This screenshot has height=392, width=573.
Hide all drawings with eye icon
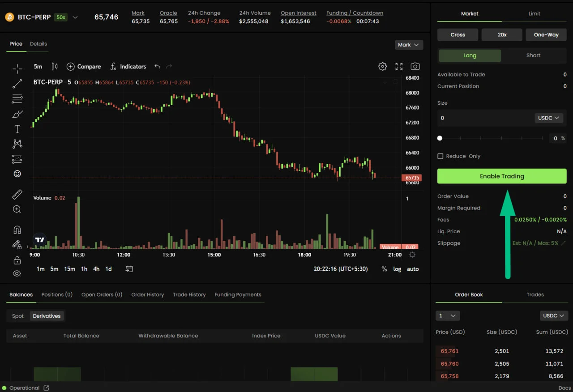coord(17,273)
